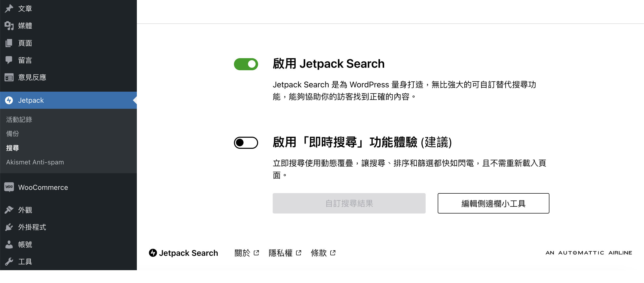Click external link icon next to 隱私權

(x=299, y=253)
